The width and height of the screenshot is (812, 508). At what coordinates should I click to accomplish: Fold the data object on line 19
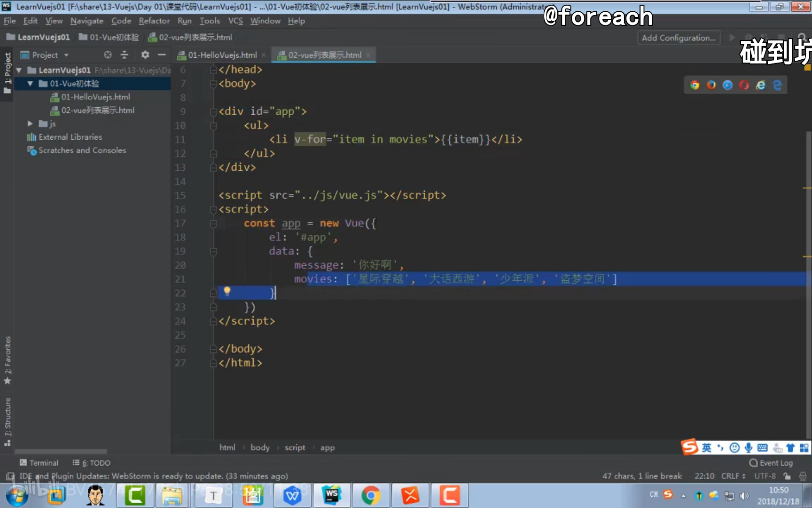pos(213,252)
